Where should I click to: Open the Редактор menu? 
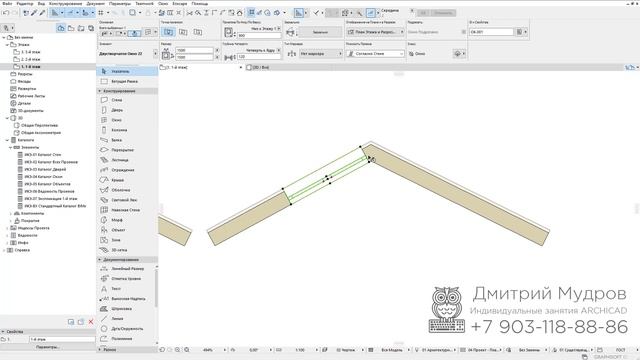[x=24, y=3]
